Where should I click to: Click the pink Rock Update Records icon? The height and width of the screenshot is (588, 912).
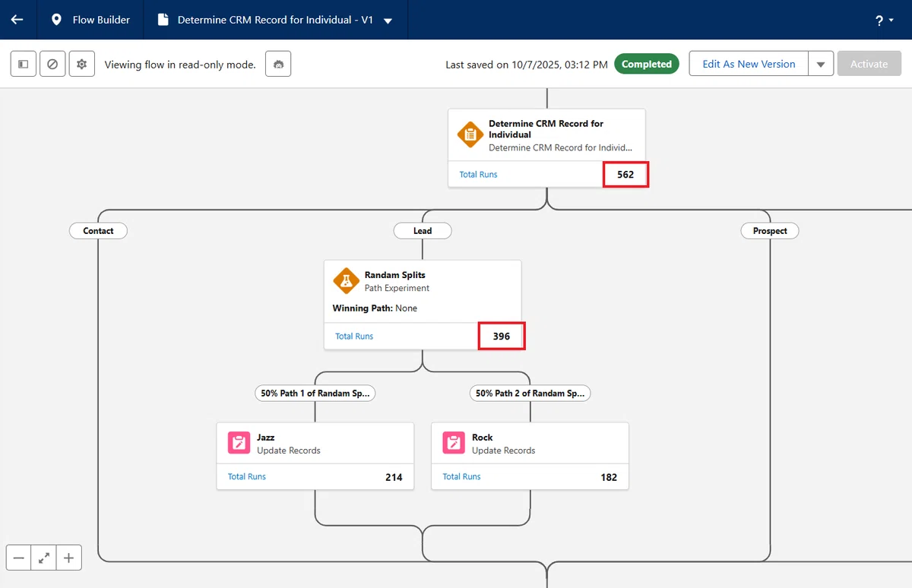pyautogui.click(x=454, y=444)
